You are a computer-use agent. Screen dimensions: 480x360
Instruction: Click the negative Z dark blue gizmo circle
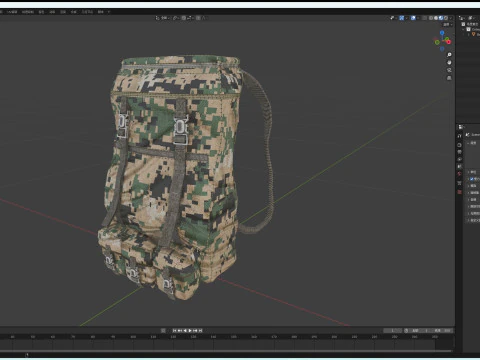click(442, 49)
